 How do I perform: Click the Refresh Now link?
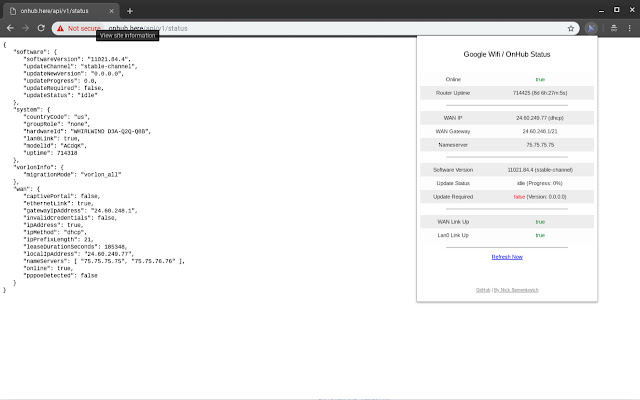507,257
